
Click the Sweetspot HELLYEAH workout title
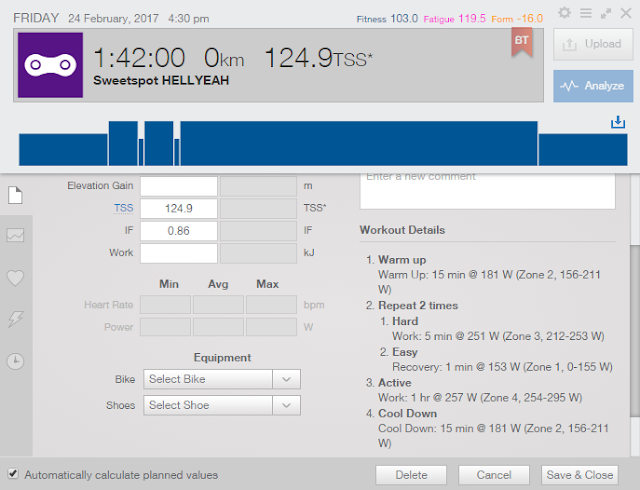pyautogui.click(x=161, y=80)
